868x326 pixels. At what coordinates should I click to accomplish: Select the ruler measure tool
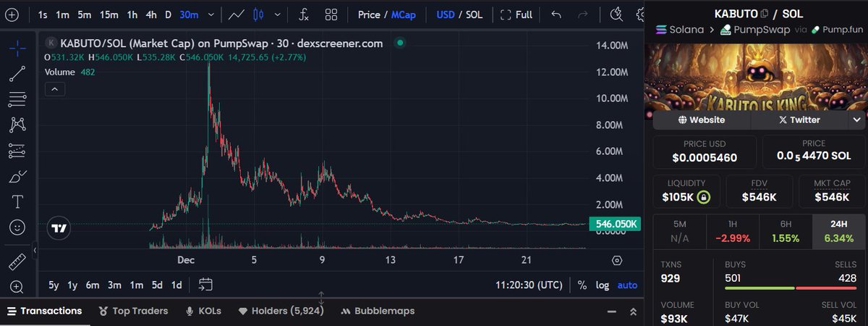(x=17, y=261)
